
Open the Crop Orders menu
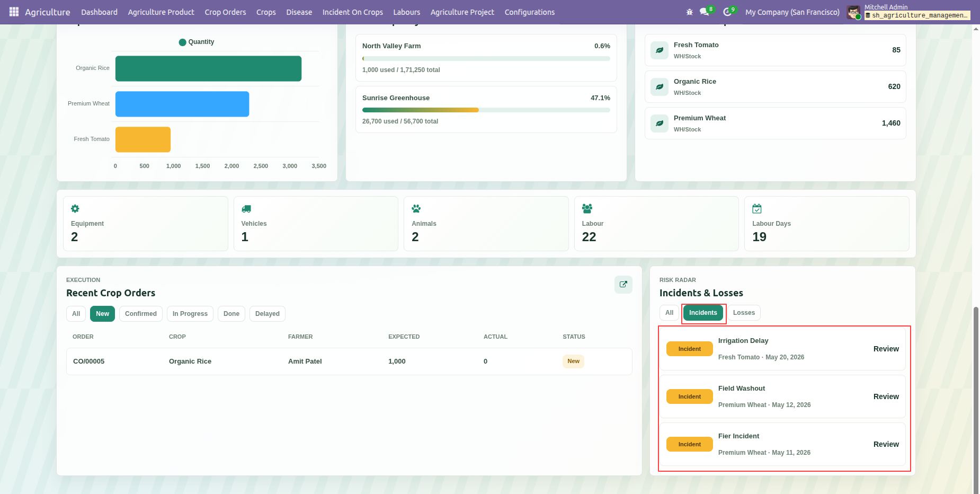pyautogui.click(x=225, y=12)
